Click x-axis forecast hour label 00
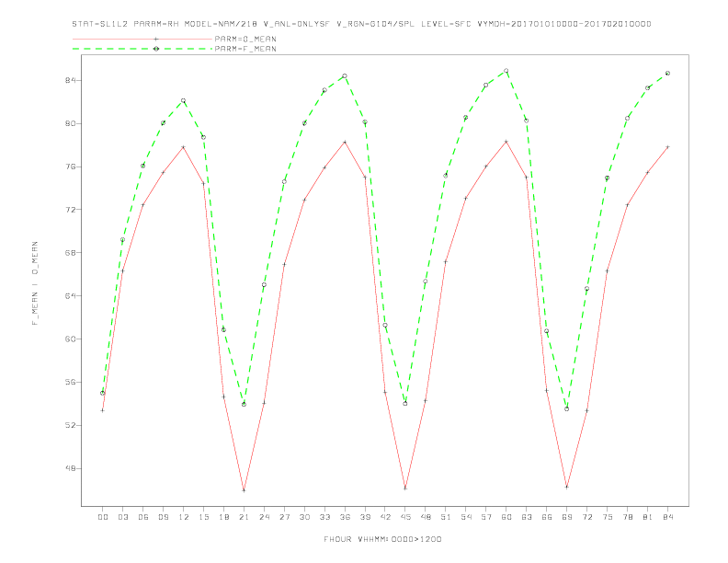 tap(103, 517)
